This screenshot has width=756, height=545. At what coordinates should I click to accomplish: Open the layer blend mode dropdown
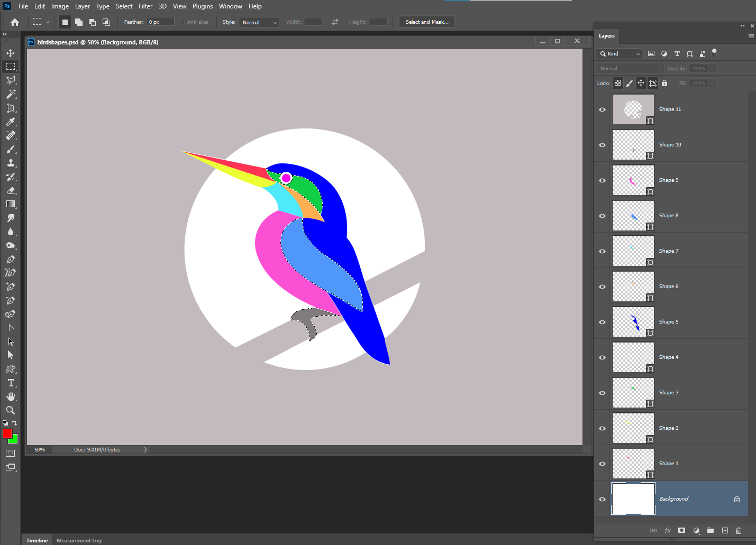629,68
